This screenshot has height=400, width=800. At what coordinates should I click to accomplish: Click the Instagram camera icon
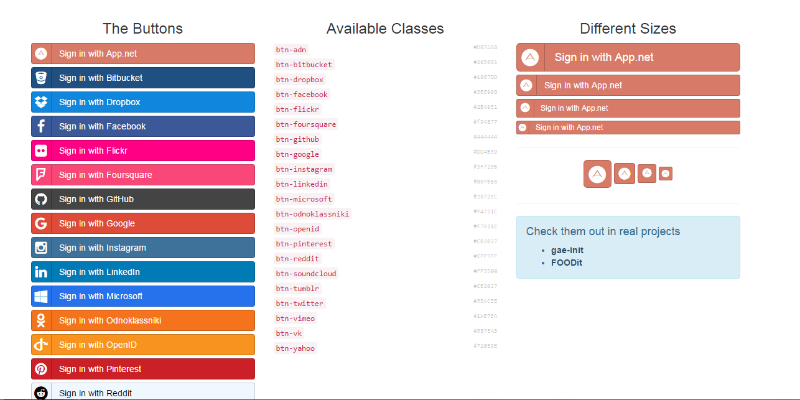41,248
